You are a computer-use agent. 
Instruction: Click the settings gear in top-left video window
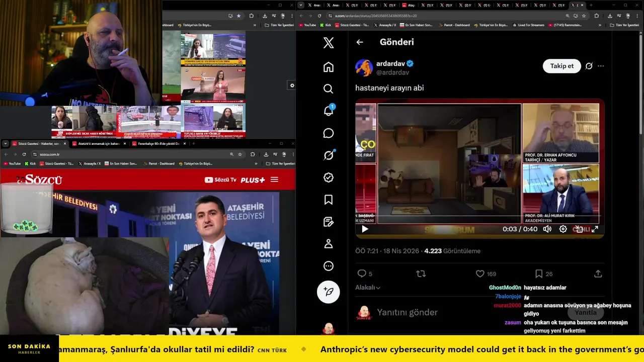[292, 85]
